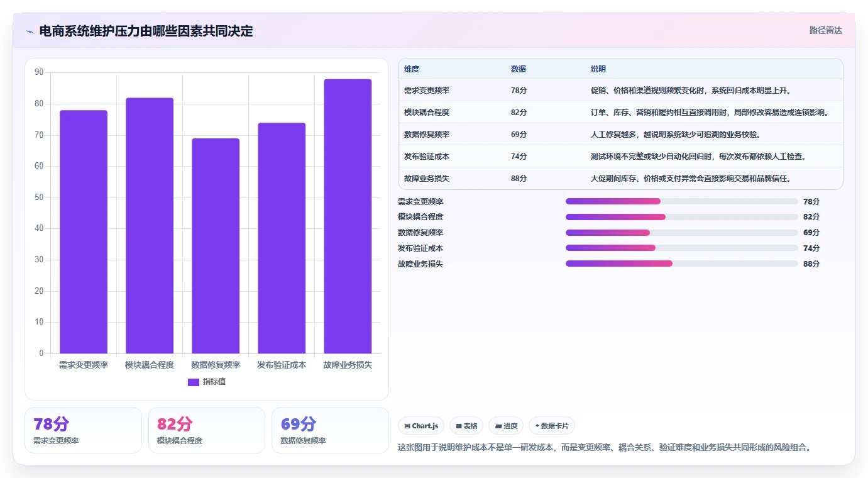Viewport: 868px width, 478px height.
Task: Click the description starting 大促期间库存
Action: click(x=691, y=179)
